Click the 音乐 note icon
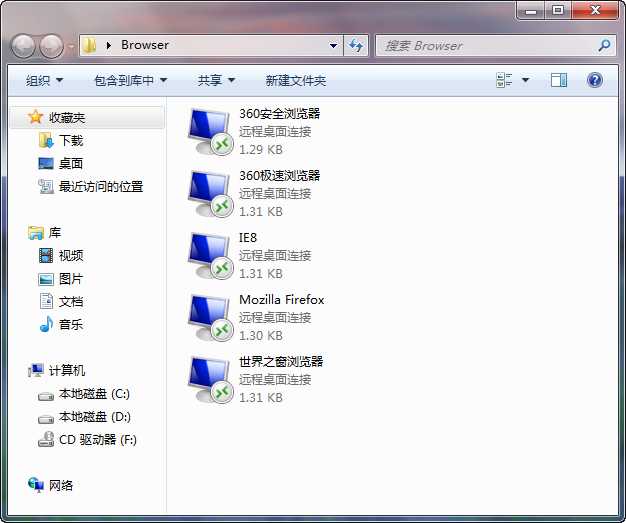The width and height of the screenshot is (626, 523). (x=46, y=324)
